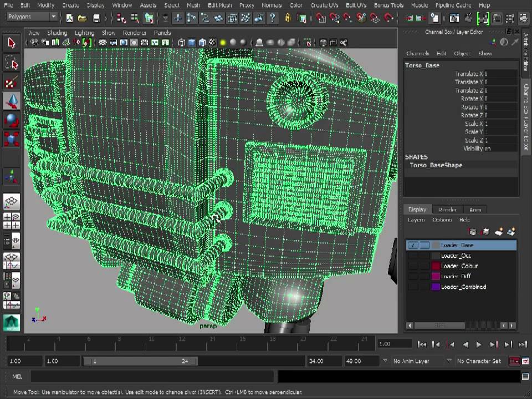The height and width of the screenshot is (399, 532).
Task: Switch to the Render layer tab
Action: (x=447, y=209)
